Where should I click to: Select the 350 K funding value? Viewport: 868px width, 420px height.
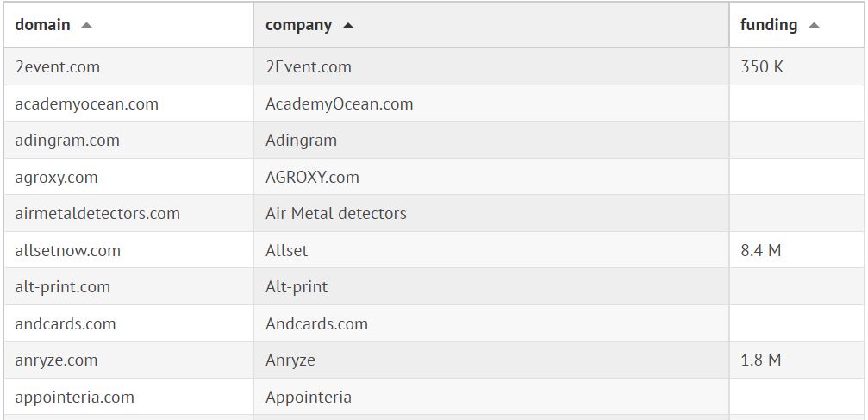pos(762,66)
